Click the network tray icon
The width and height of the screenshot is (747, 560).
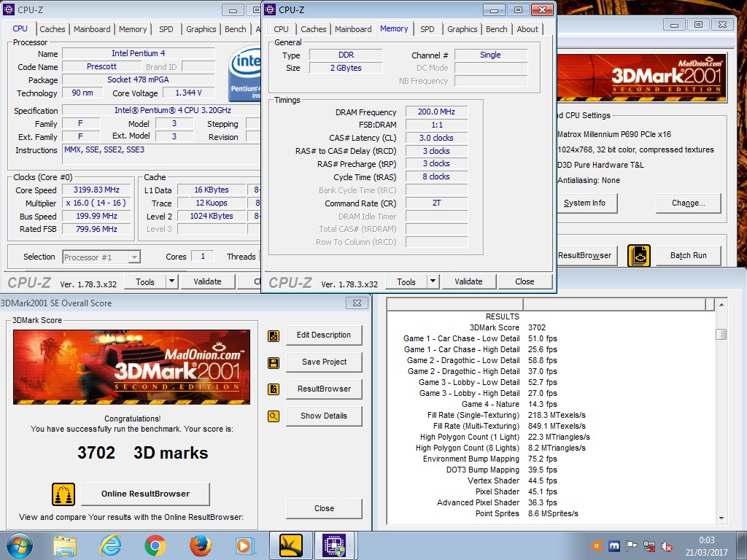click(649, 546)
